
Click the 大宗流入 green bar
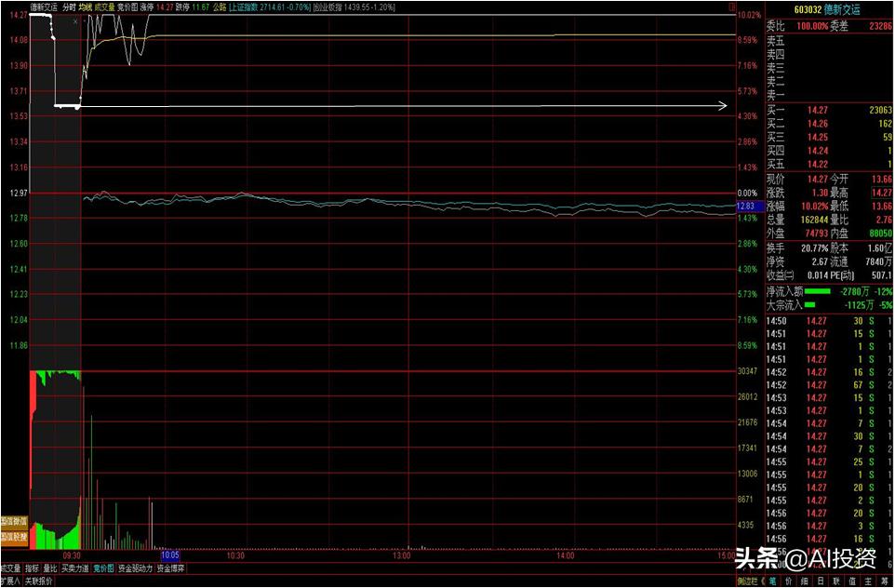coord(809,305)
